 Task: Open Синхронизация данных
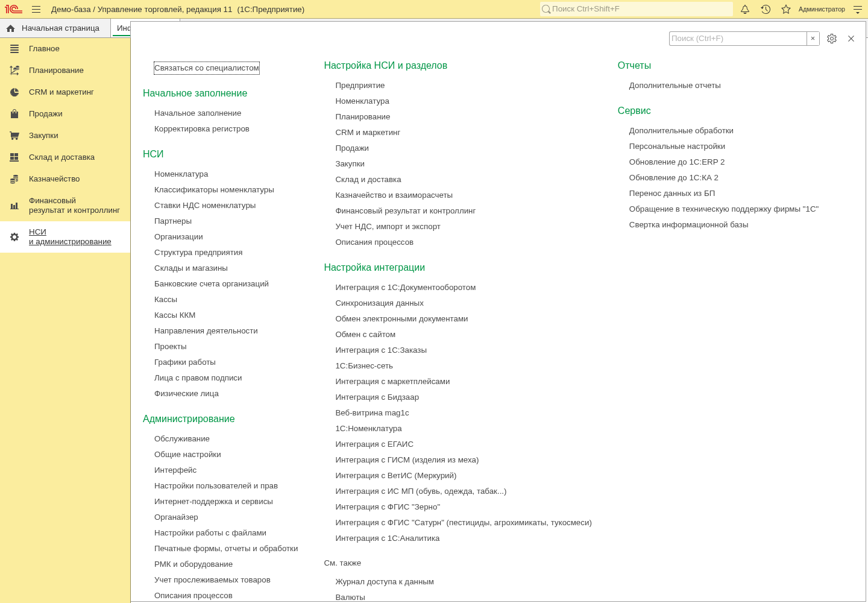pyautogui.click(x=380, y=303)
